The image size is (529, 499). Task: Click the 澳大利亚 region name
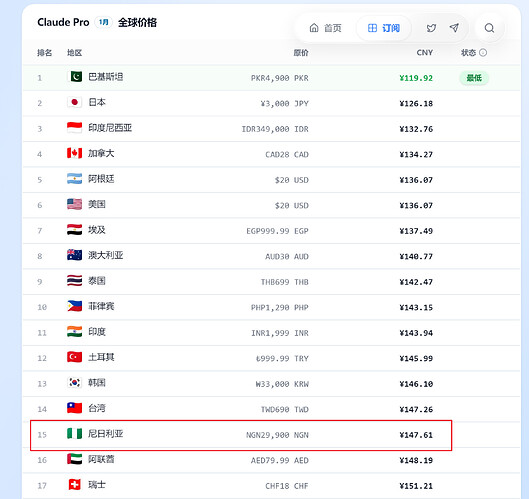click(x=106, y=255)
